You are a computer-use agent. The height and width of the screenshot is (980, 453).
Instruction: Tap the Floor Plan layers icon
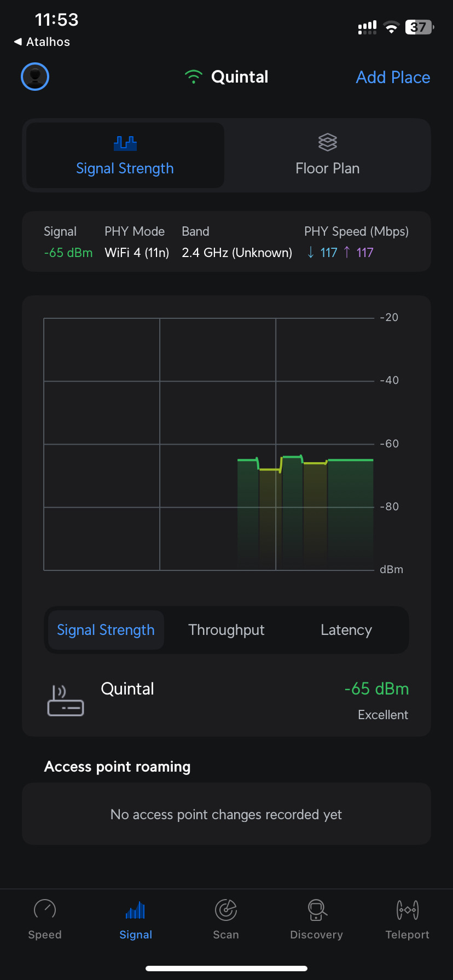pyautogui.click(x=328, y=142)
